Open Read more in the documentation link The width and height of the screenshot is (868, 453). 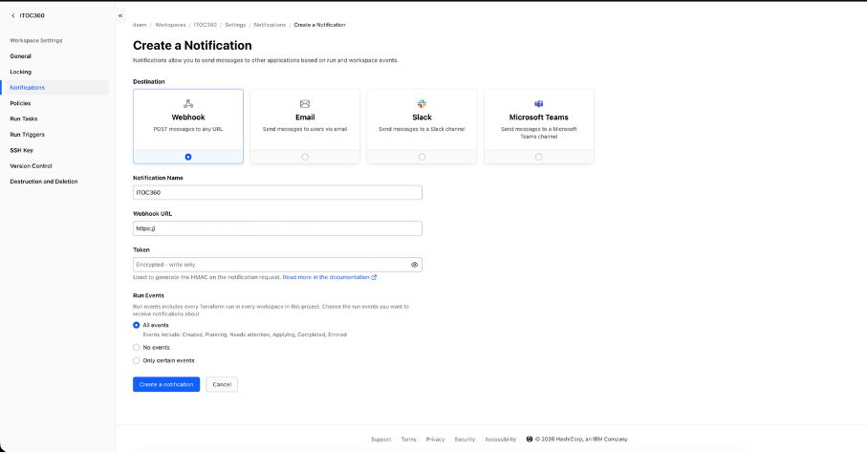[329, 277]
